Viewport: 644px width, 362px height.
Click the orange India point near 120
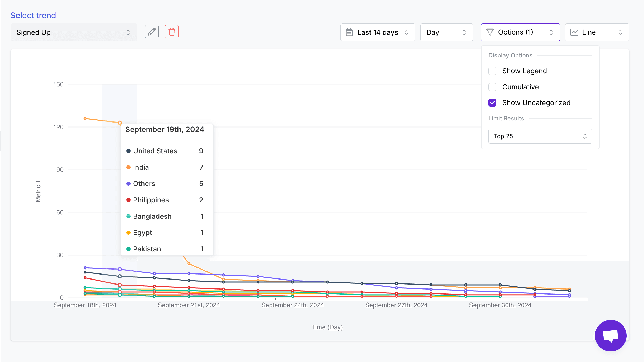120,123
